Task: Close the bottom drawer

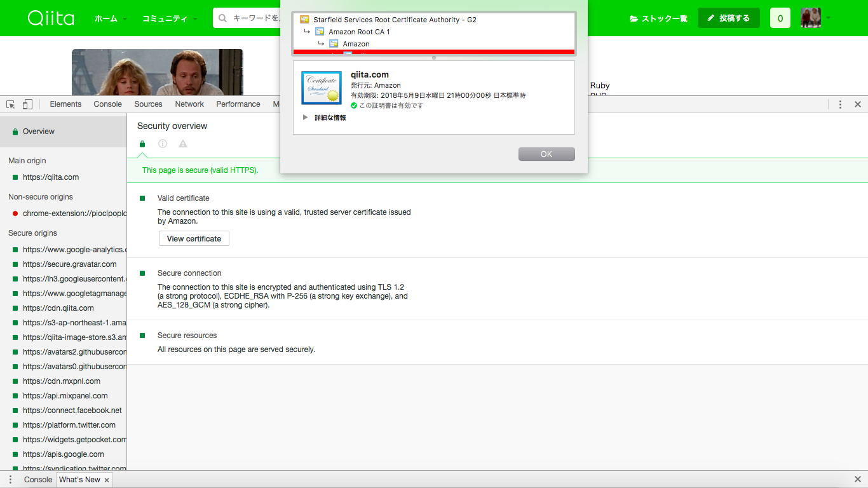Action: pos(857,480)
